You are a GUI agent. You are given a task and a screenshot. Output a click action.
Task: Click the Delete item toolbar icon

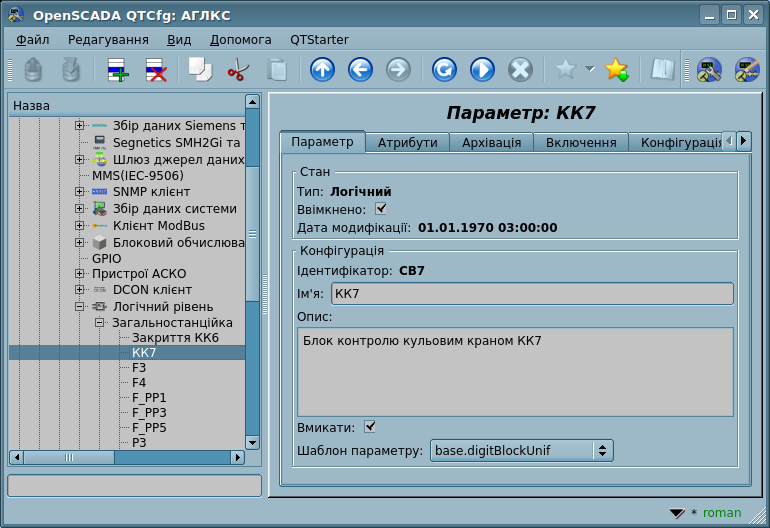pos(156,69)
